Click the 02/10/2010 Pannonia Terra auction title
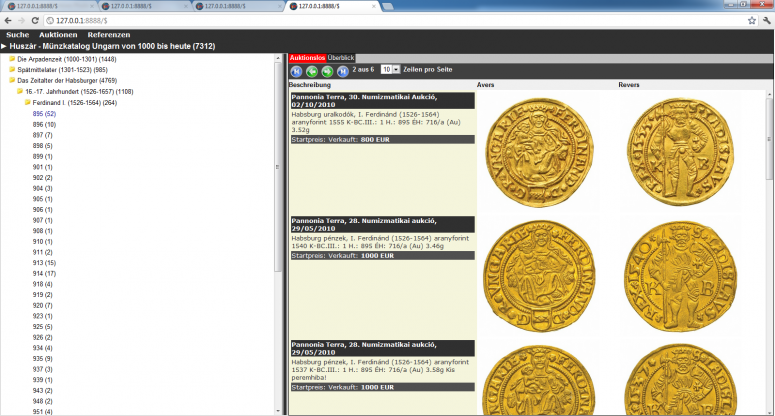This screenshot has width=775, height=416. pyautogui.click(x=382, y=101)
